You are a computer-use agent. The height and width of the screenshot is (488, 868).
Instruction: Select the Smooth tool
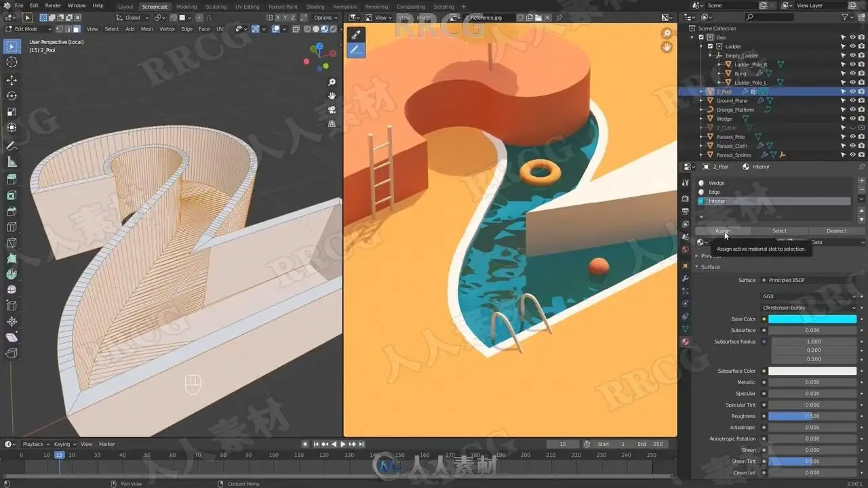coord(12,290)
